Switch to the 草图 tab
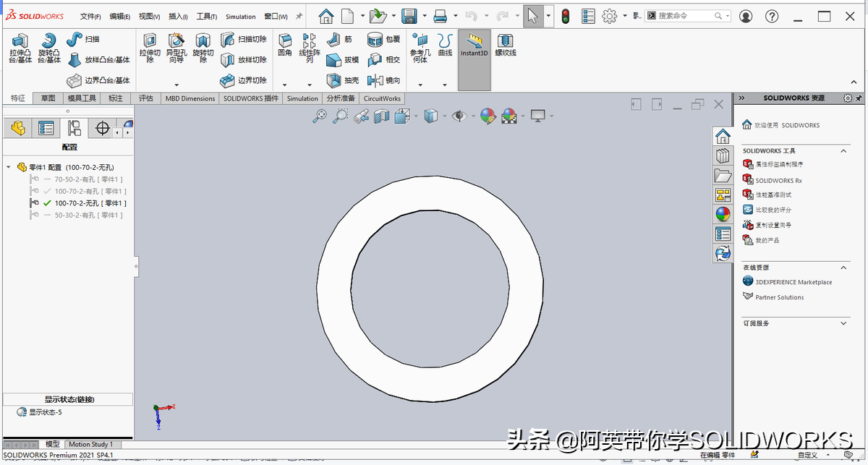The width and height of the screenshot is (868, 465). pyautogui.click(x=48, y=98)
